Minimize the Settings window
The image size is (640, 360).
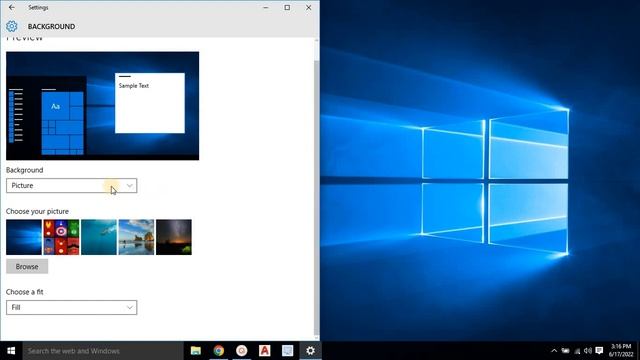[266, 7]
